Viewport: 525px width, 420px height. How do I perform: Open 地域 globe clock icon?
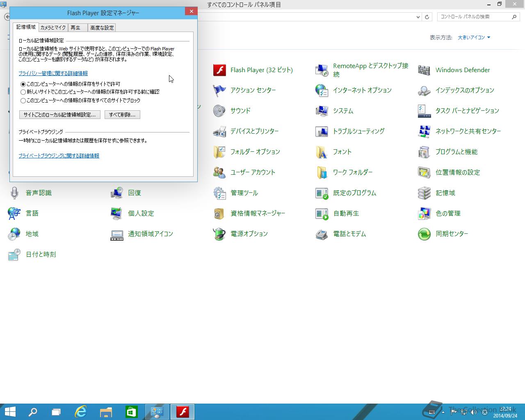click(14, 234)
